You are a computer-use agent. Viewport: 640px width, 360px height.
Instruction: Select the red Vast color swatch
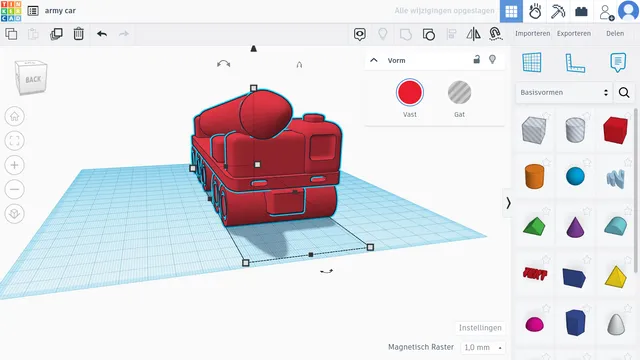(x=410, y=92)
